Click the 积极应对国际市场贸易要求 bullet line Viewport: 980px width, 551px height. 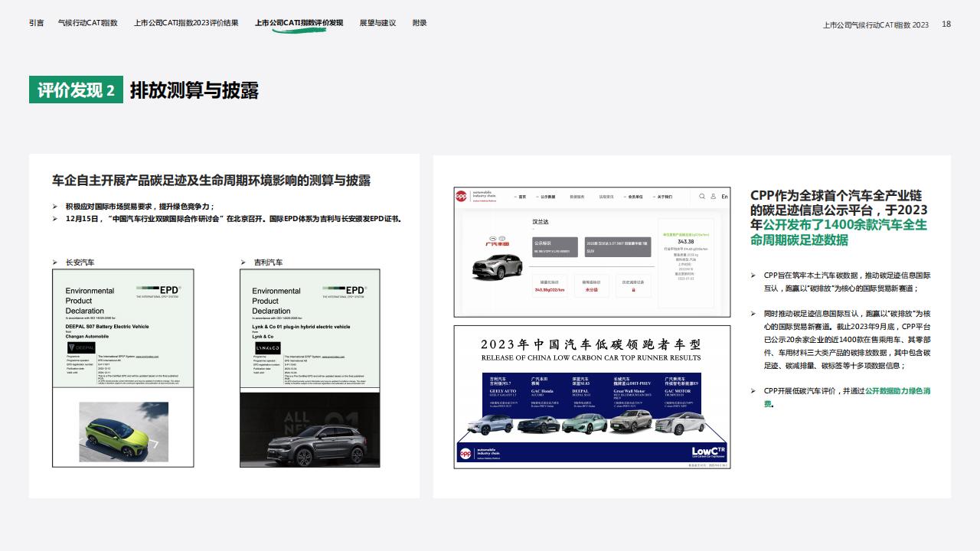(x=139, y=207)
